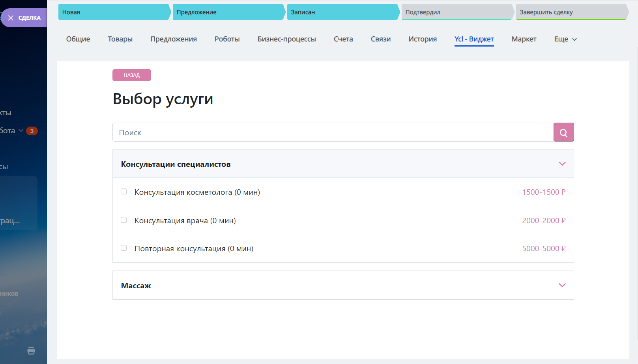Close the deal panel with X icon
This screenshot has width=638, height=364.
(x=11, y=18)
